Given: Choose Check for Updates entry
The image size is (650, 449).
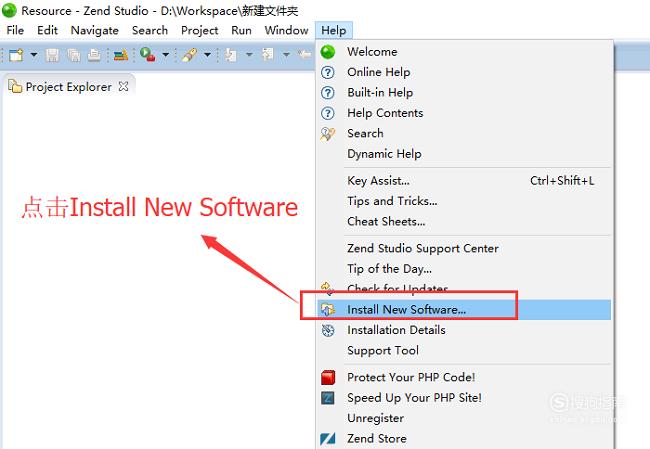Looking at the screenshot, I should (x=463, y=289).
